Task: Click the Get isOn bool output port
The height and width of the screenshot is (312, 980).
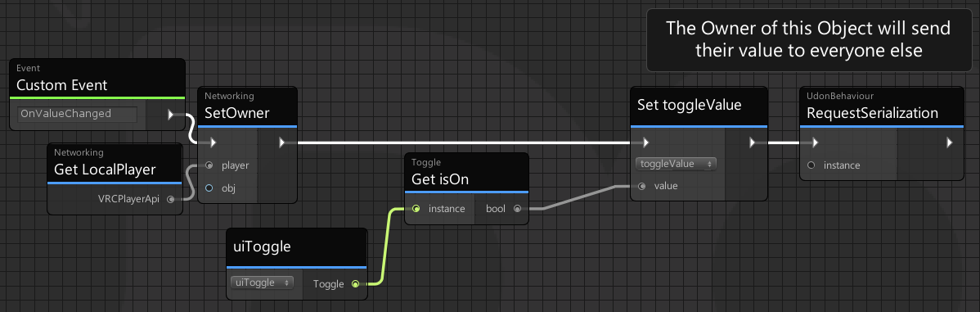Action: coord(517,208)
